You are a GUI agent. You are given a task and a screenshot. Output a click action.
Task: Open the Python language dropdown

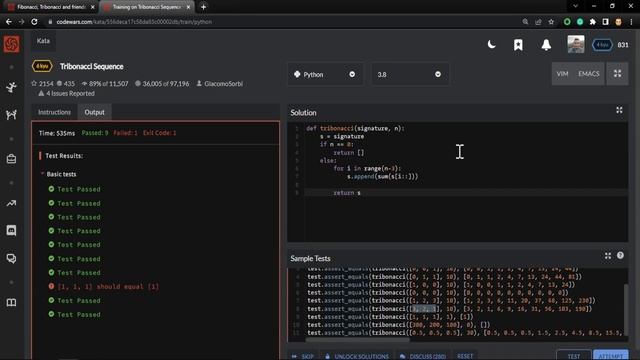[x=325, y=74]
